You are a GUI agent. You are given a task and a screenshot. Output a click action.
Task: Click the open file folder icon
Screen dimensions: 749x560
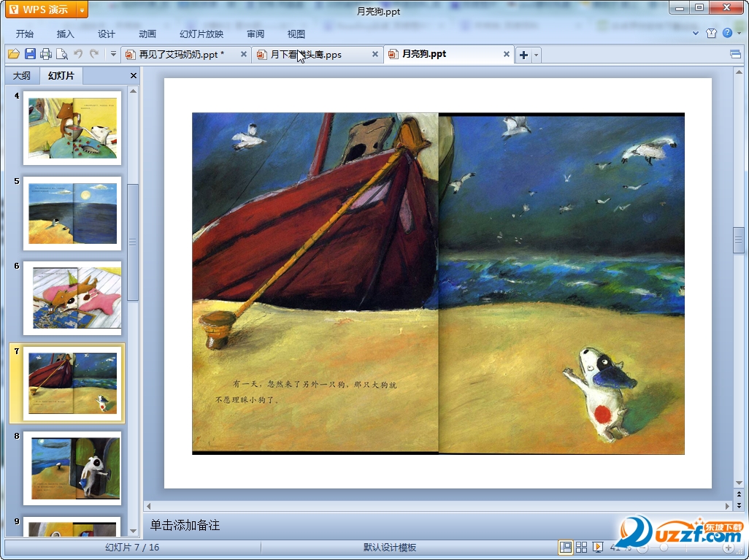coord(14,54)
